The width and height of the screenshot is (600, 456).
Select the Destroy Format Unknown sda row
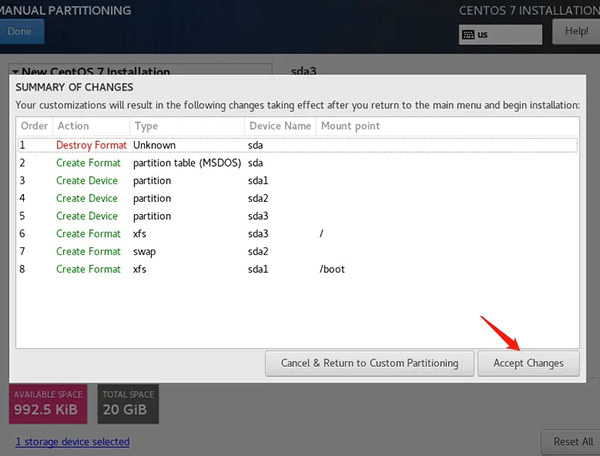[298, 145]
